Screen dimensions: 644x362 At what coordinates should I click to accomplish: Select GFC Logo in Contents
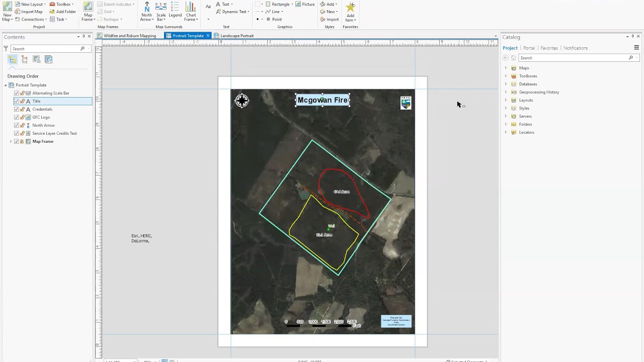click(x=41, y=117)
